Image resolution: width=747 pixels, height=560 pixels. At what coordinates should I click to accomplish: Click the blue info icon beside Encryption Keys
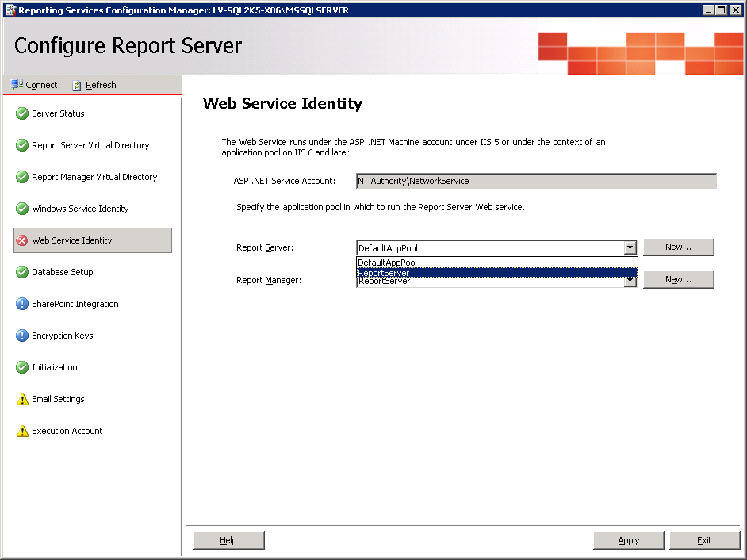[x=22, y=336]
